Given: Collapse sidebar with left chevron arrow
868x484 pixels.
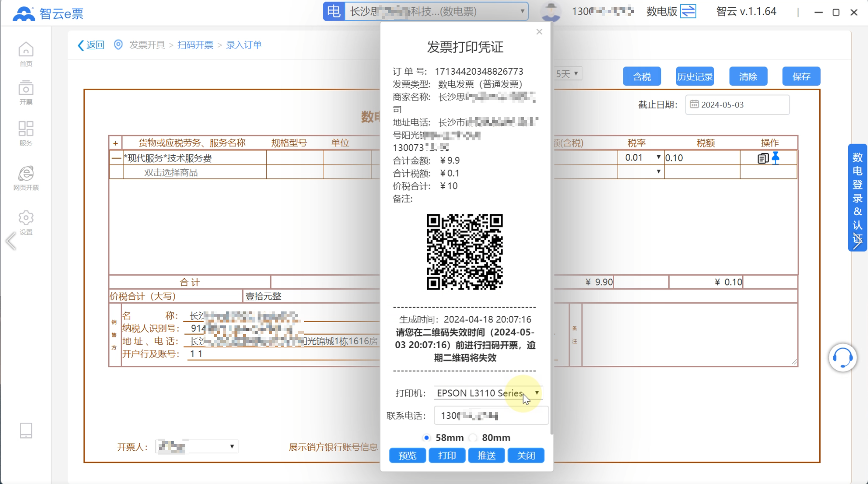Looking at the screenshot, I should coord(11,241).
